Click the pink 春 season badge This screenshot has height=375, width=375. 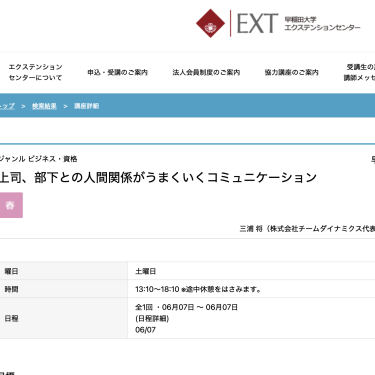pyautogui.click(x=10, y=205)
